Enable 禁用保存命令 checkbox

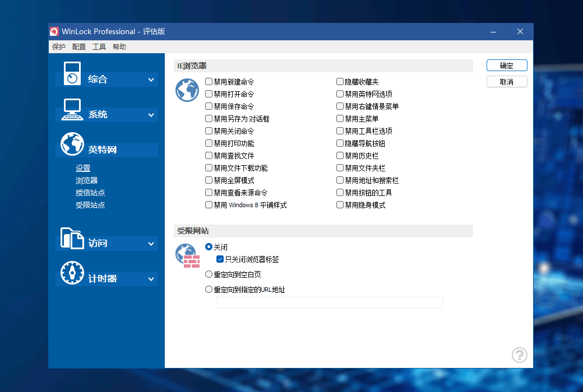[x=209, y=106]
